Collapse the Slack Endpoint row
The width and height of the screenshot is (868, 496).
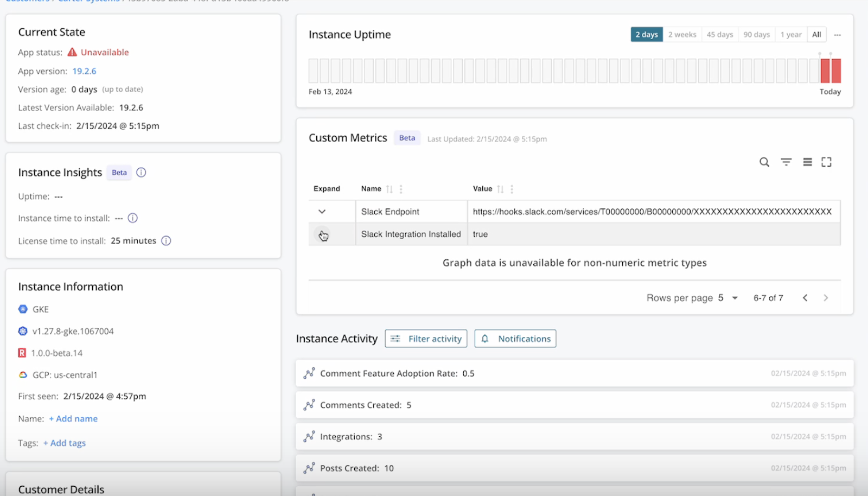click(322, 211)
